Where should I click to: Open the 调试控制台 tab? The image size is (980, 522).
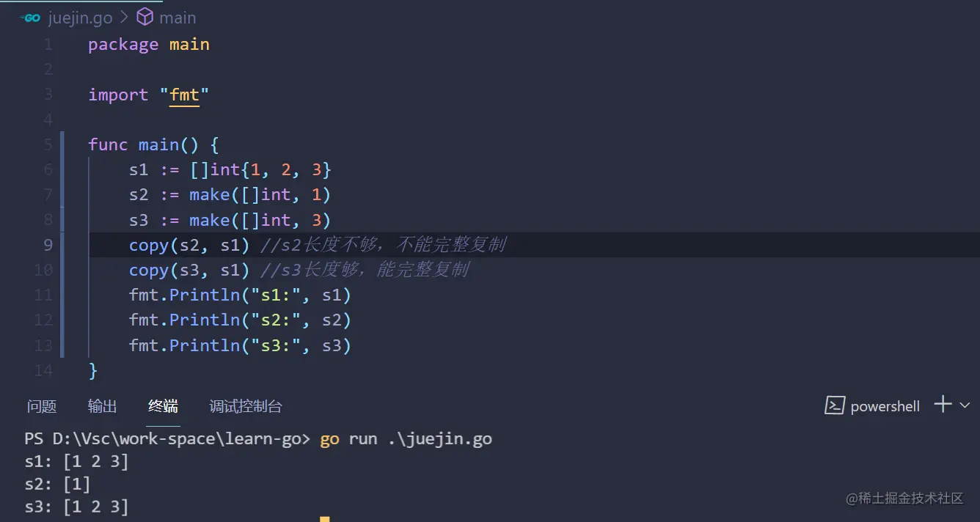(x=246, y=406)
